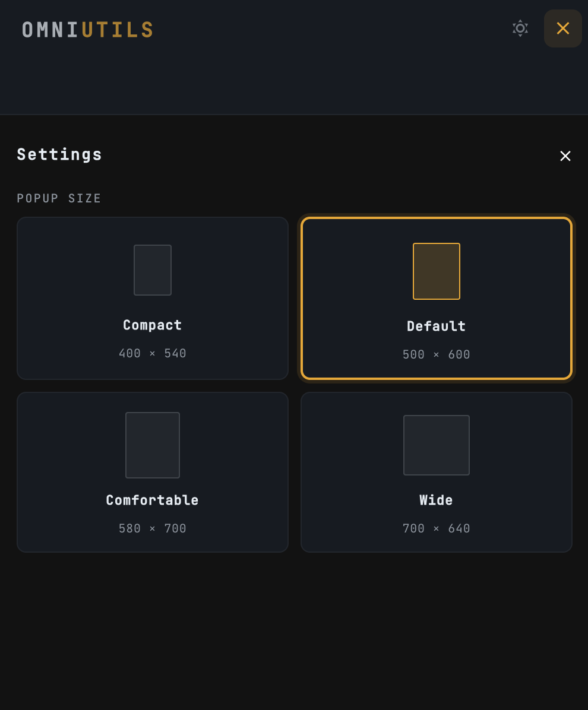Click the 500 × 600 dimensions text
Viewport: 588px width, 710px height.
pos(436,354)
